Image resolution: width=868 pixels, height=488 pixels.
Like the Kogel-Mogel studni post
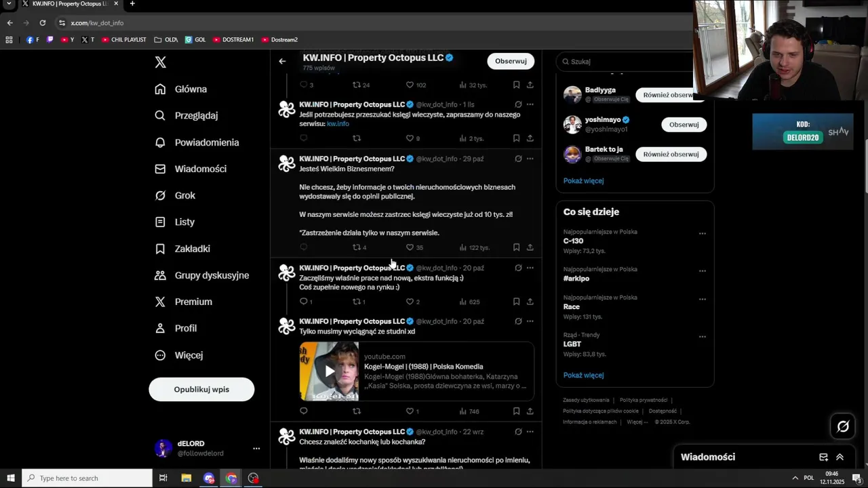click(410, 411)
